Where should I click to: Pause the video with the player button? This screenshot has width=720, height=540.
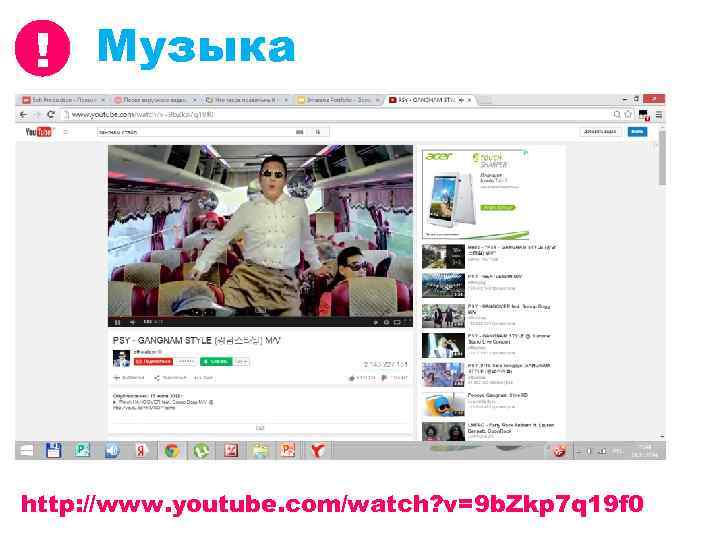coord(118,322)
